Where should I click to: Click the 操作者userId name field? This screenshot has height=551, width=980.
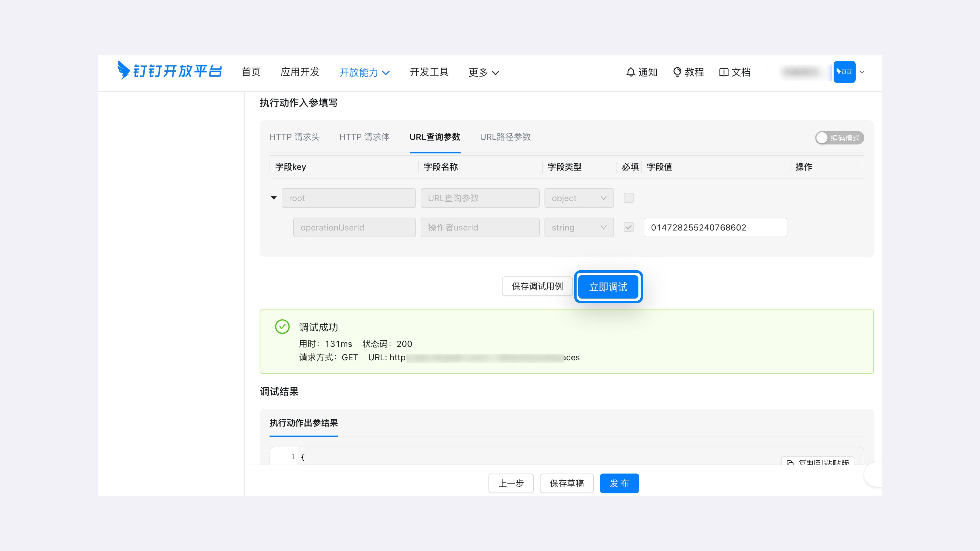480,227
